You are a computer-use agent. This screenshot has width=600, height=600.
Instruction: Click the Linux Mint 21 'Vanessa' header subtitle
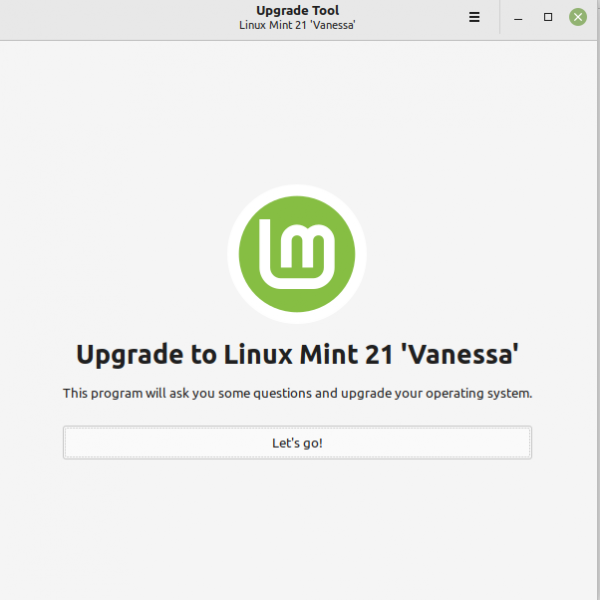(x=297, y=25)
